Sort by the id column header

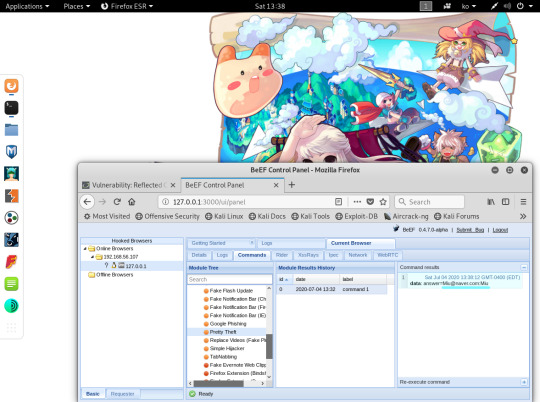pos(284,279)
